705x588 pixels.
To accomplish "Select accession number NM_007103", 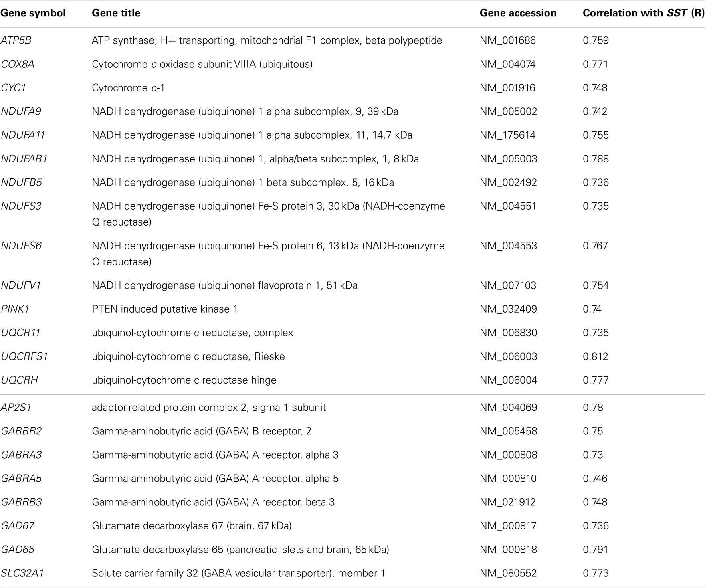I will [508, 285].
